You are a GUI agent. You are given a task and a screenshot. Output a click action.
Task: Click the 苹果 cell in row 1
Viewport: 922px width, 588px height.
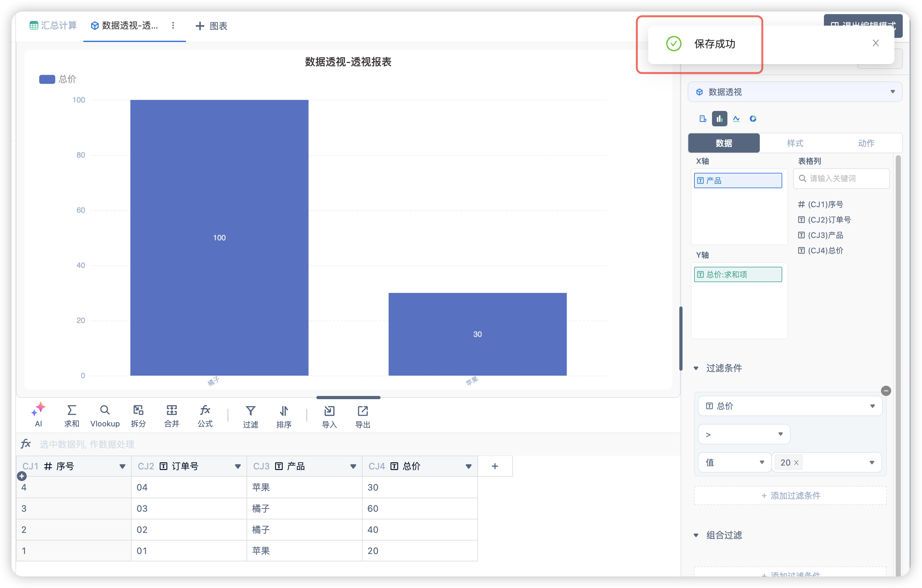[305, 550]
